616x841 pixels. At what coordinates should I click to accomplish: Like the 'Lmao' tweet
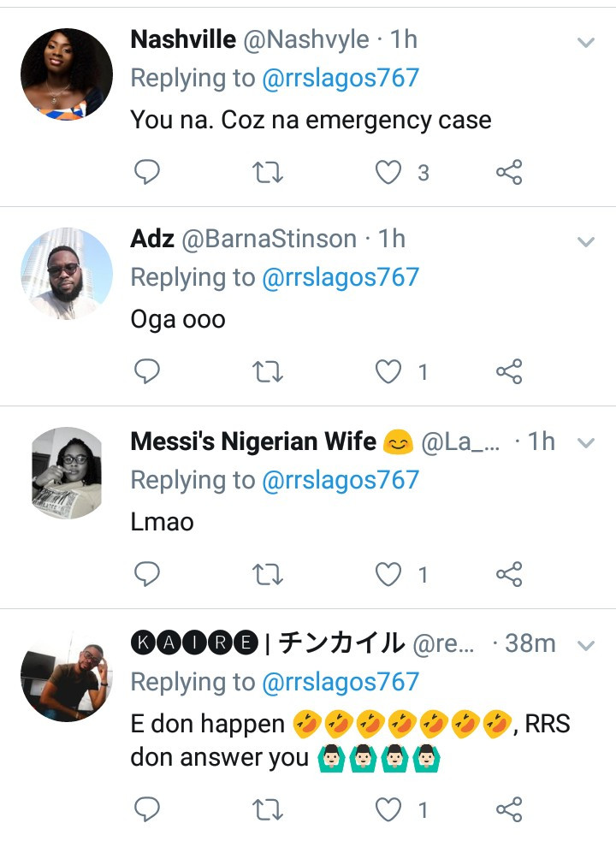[x=389, y=574]
